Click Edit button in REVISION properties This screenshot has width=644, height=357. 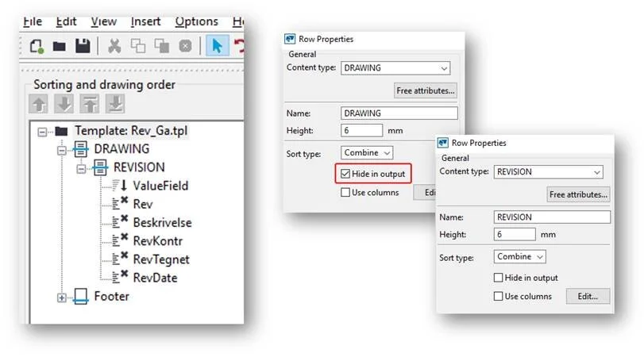click(588, 296)
